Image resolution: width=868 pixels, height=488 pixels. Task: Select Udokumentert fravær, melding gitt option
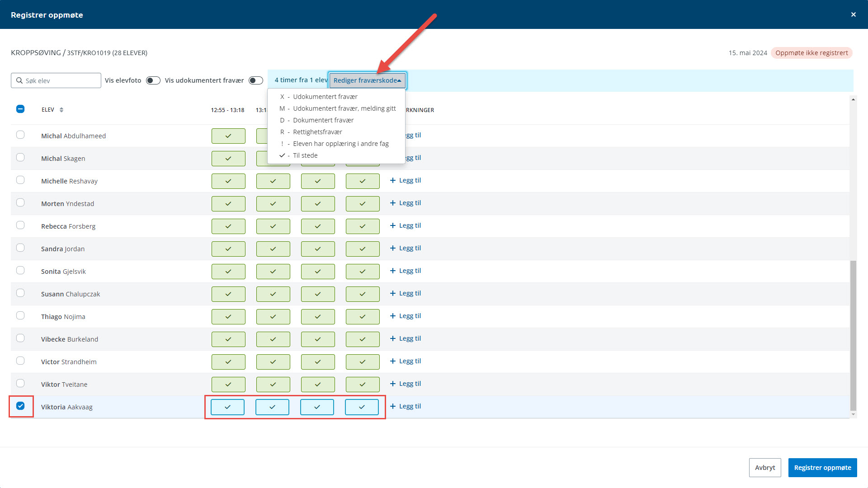point(336,108)
